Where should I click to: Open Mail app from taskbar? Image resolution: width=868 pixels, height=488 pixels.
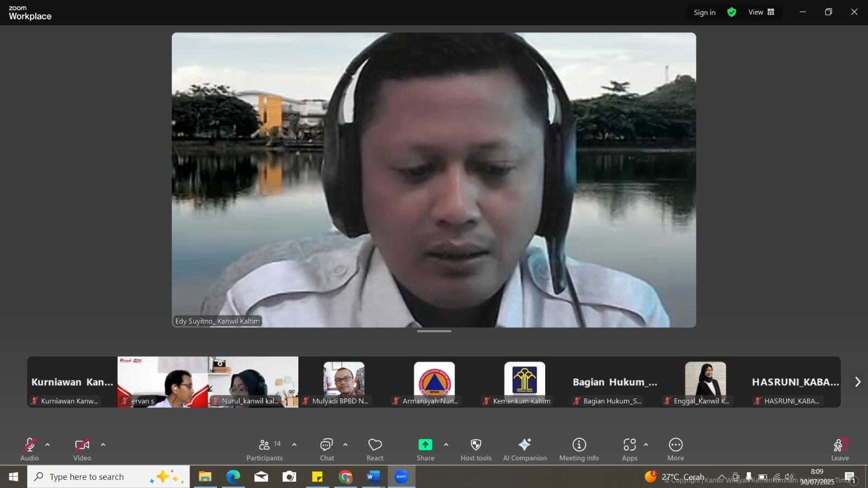(261, 477)
